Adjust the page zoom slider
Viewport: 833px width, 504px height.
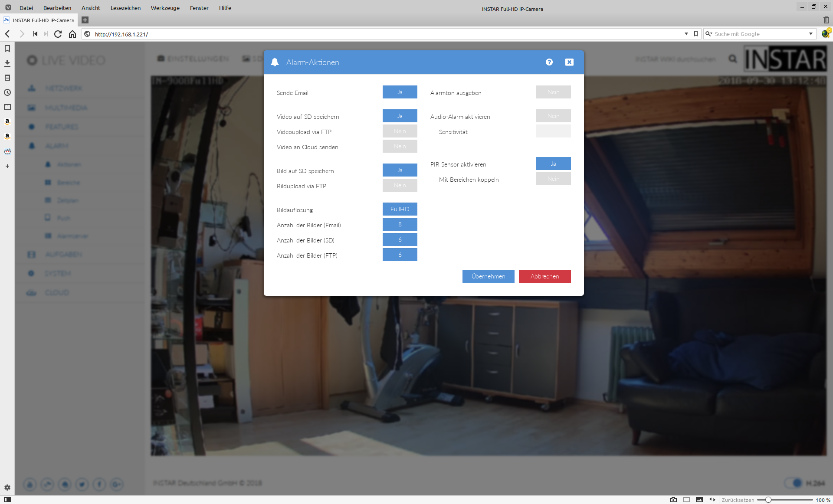[x=768, y=500]
